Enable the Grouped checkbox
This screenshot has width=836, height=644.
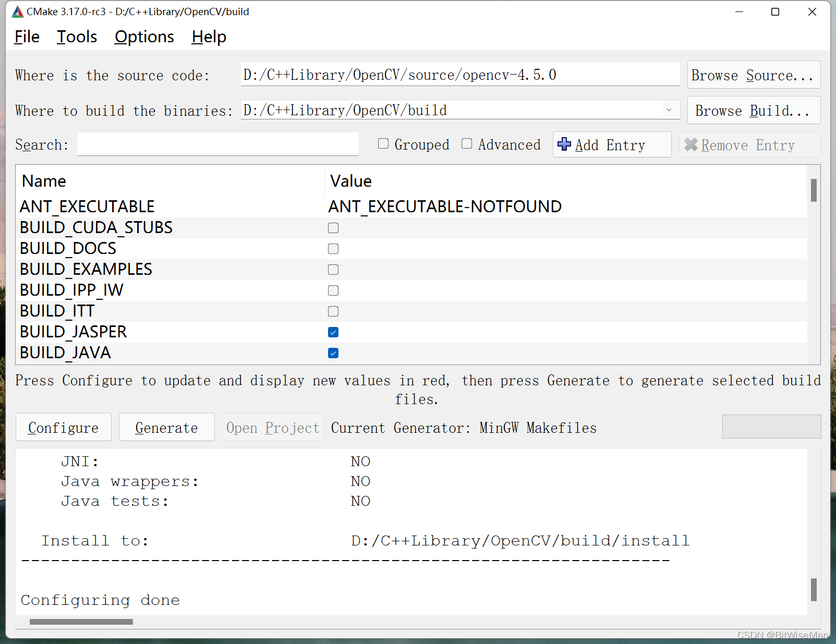tap(383, 143)
